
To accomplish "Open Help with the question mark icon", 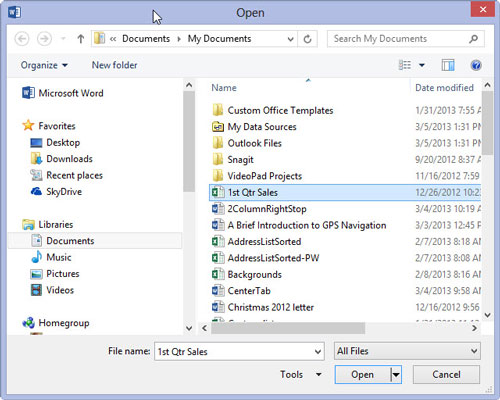I will [476, 65].
